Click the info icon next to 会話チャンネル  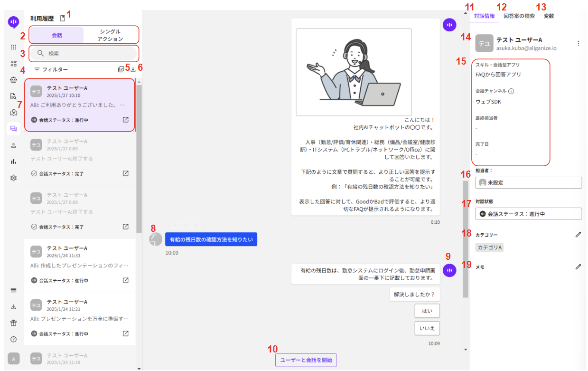pyautogui.click(x=511, y=91)
